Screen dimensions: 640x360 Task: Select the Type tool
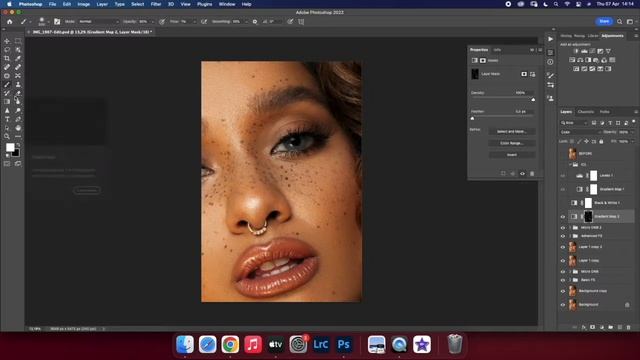pyautogui.click(x=7, y=119)
